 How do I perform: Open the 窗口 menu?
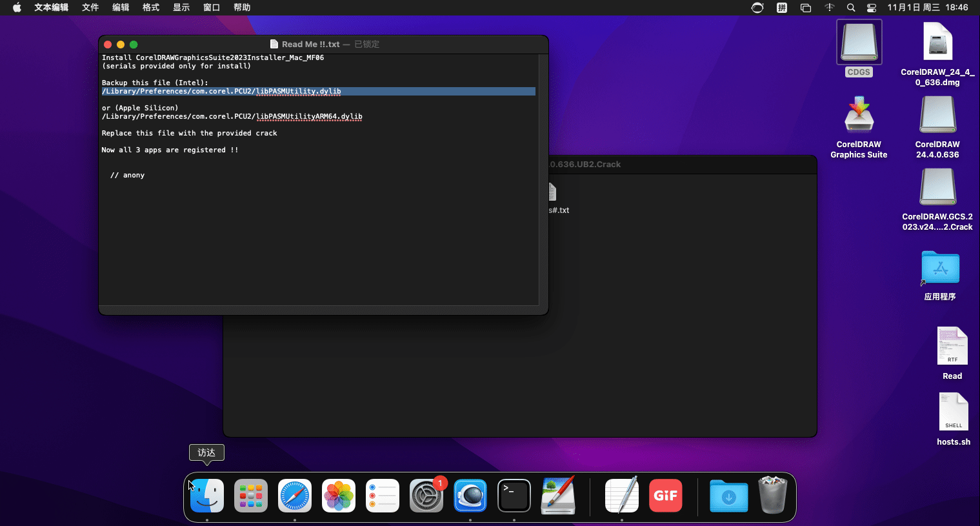pos(212,8)
